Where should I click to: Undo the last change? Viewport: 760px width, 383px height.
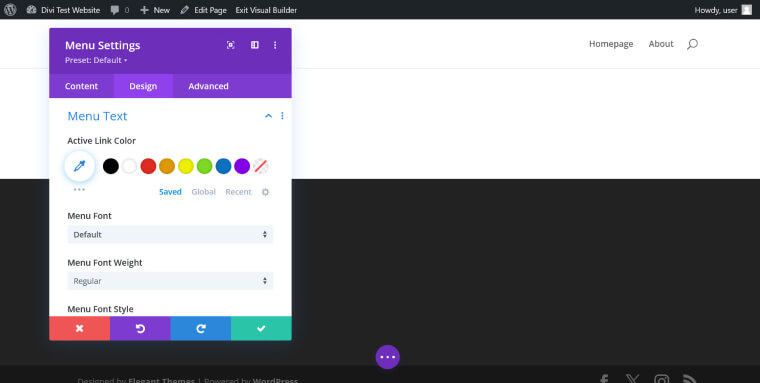(x=140, y=329)
